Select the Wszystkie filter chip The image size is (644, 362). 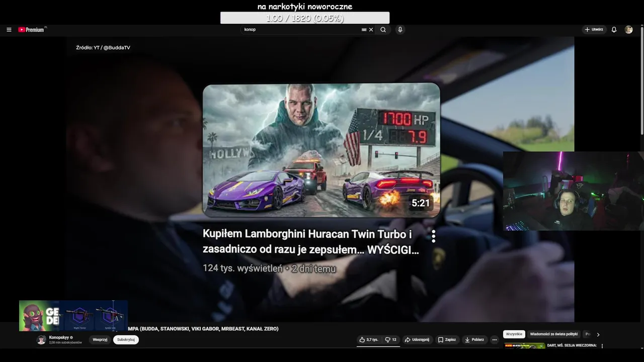(514, 334)
